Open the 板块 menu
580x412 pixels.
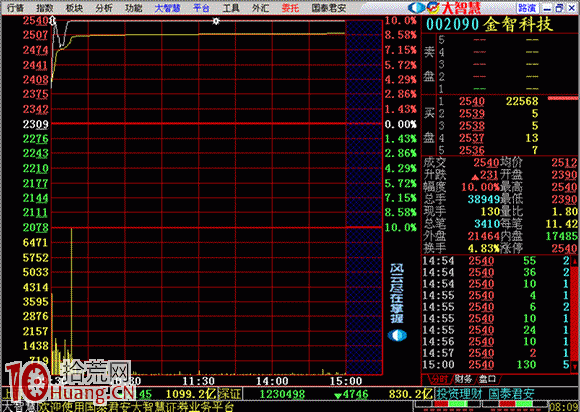(x=74, y=8)
